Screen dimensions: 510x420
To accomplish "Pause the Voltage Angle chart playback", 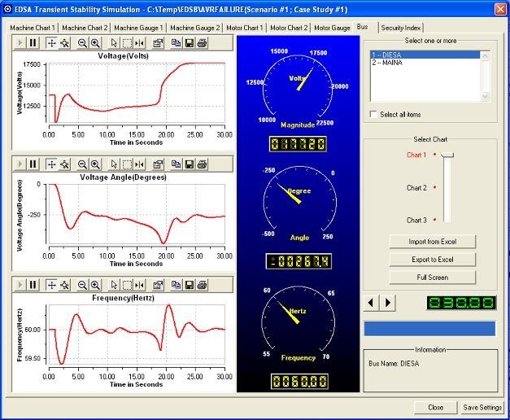I will click(x=33, y=164).
